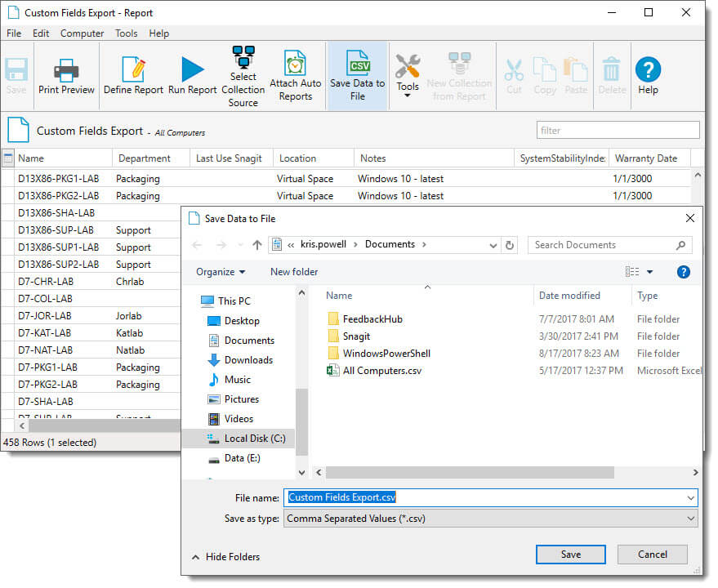Click the Delete trash icon
This screenshot has height=588, width=718.
tap(611, 69)
